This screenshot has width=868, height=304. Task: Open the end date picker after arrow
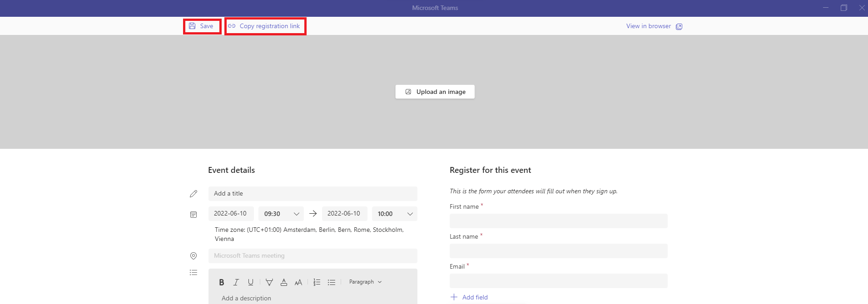pos(345,214)
